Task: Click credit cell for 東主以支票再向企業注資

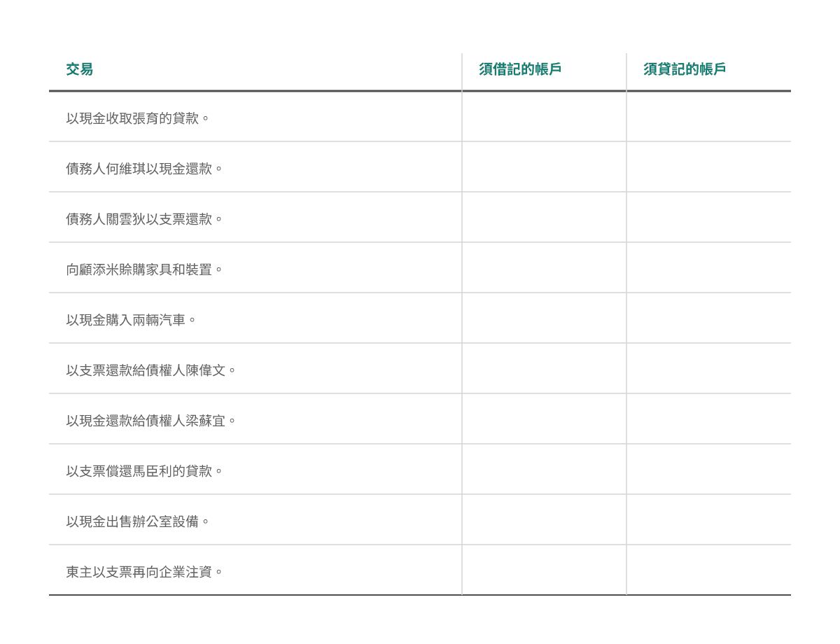Action: 709,570
